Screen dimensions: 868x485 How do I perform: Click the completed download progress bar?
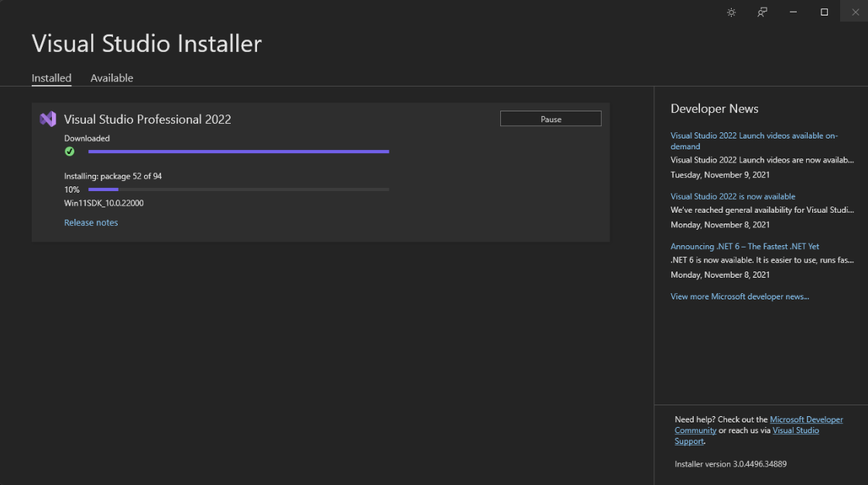238,152
